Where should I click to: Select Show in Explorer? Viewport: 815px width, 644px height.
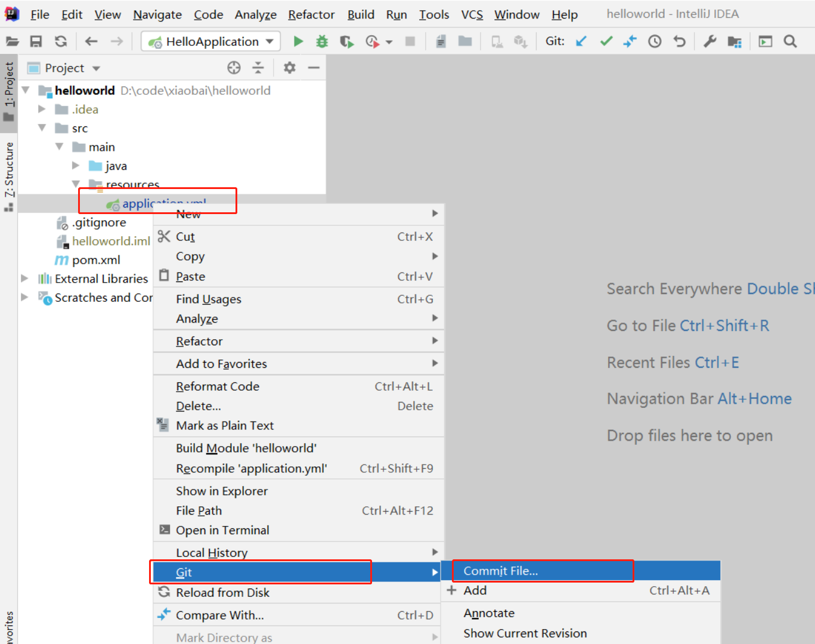coord(299,491)
